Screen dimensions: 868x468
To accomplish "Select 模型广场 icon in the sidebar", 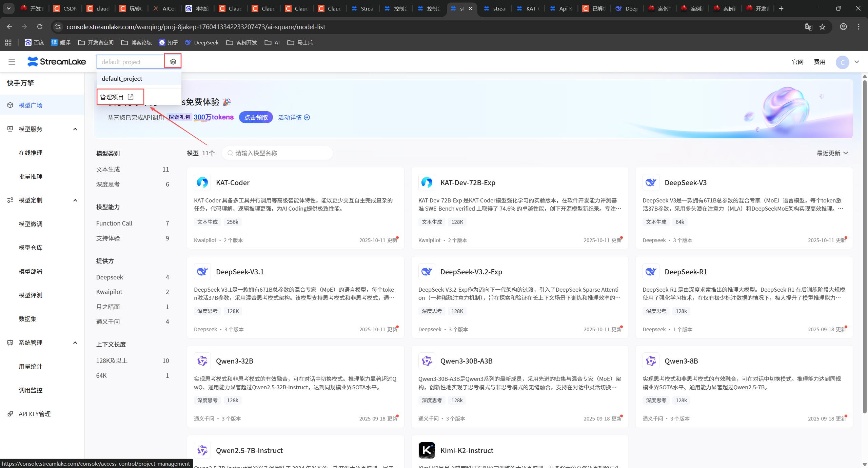I will click(11, 105).
